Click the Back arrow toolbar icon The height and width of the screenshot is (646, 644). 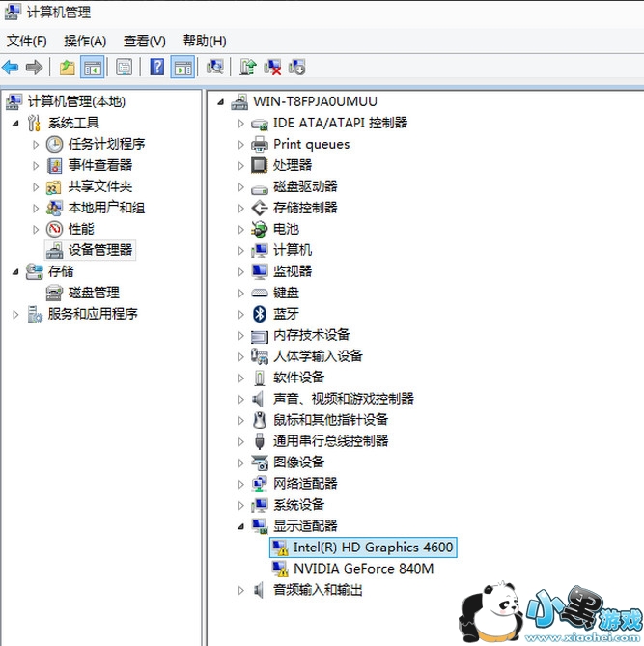(11, 67)
